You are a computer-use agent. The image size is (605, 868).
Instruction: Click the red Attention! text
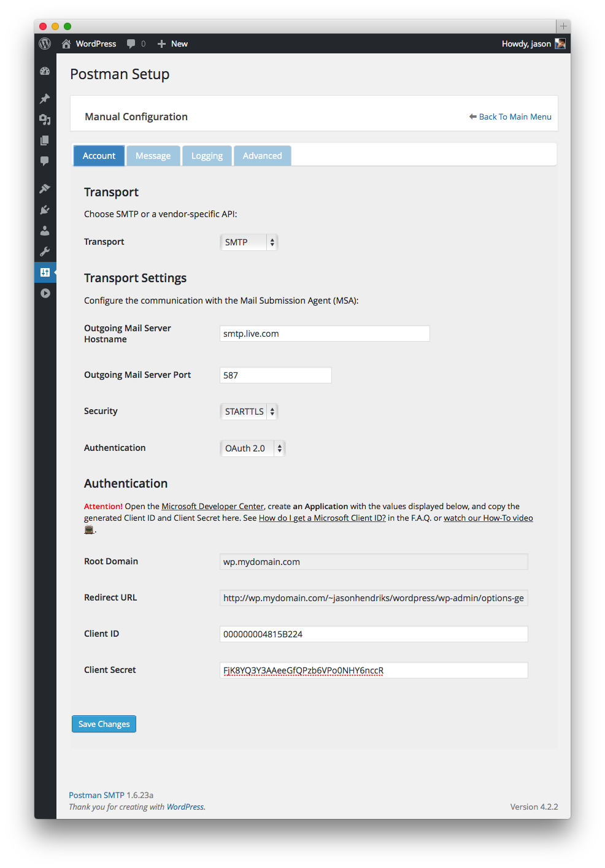[x=103, y=506]
